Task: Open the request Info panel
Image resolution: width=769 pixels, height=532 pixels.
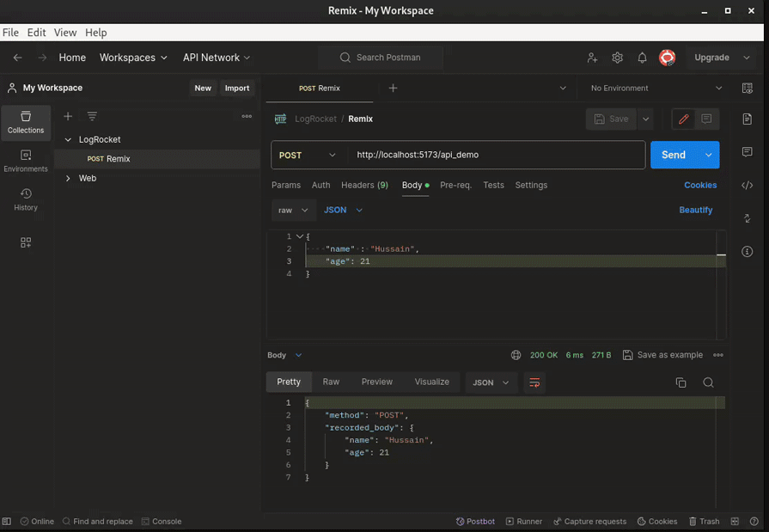Action: point(747,251)
